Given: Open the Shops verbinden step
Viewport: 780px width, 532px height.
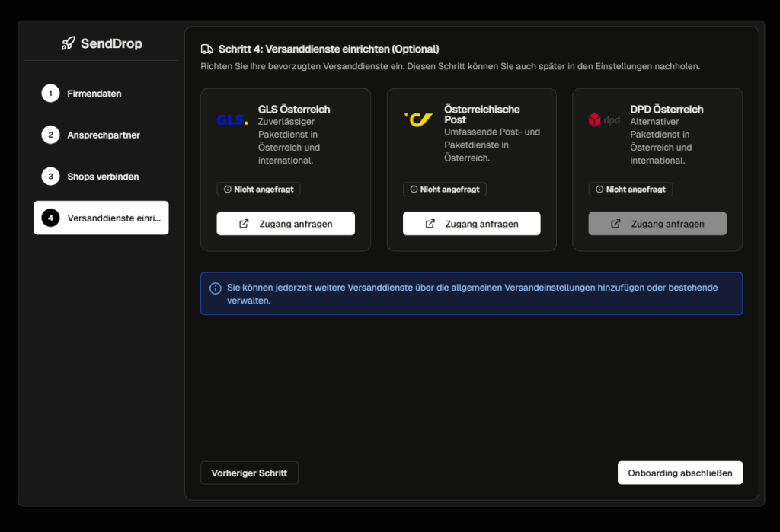Looking at the screenshot, I should [101, 177].
